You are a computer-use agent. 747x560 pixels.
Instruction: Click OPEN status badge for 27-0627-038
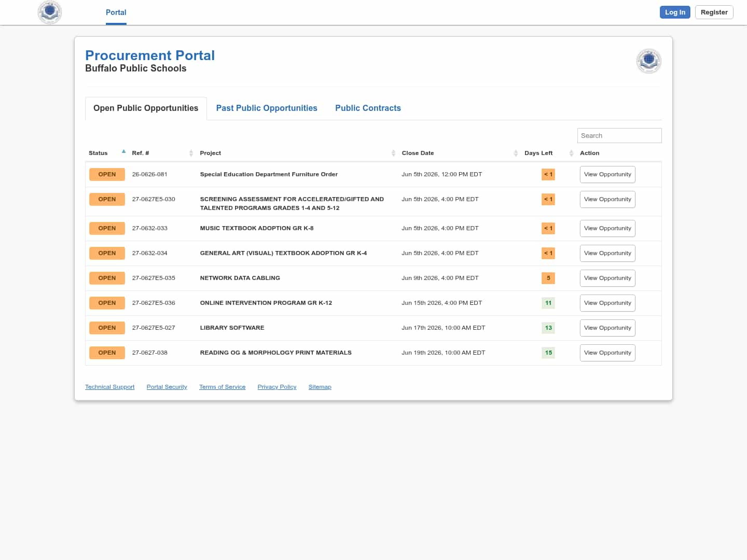[107, 353]
